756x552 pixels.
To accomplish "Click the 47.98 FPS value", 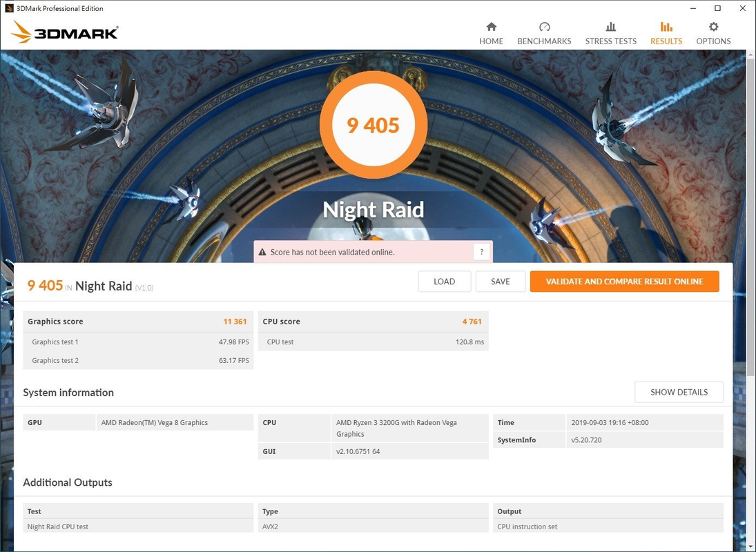I will (x=234, y=342).
